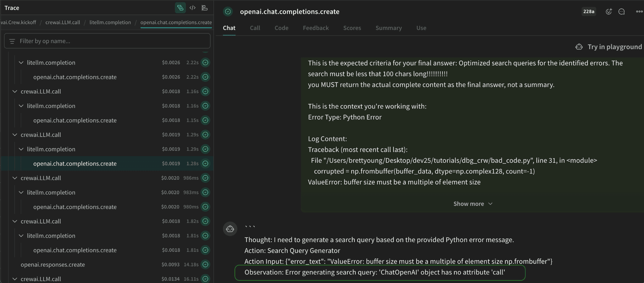
Task: Click the success icon on litellm.completion 1.16s row
Action: click(x=205, y=106)
